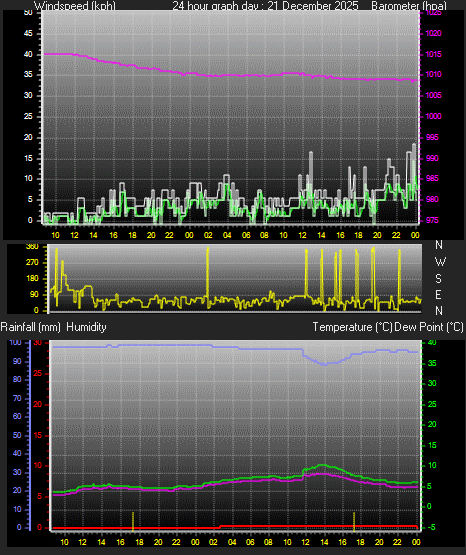The height and width of the screenshot is (555, 466).
Task: Pick the red 15 rainfall scale label
Action: (38, 435)
